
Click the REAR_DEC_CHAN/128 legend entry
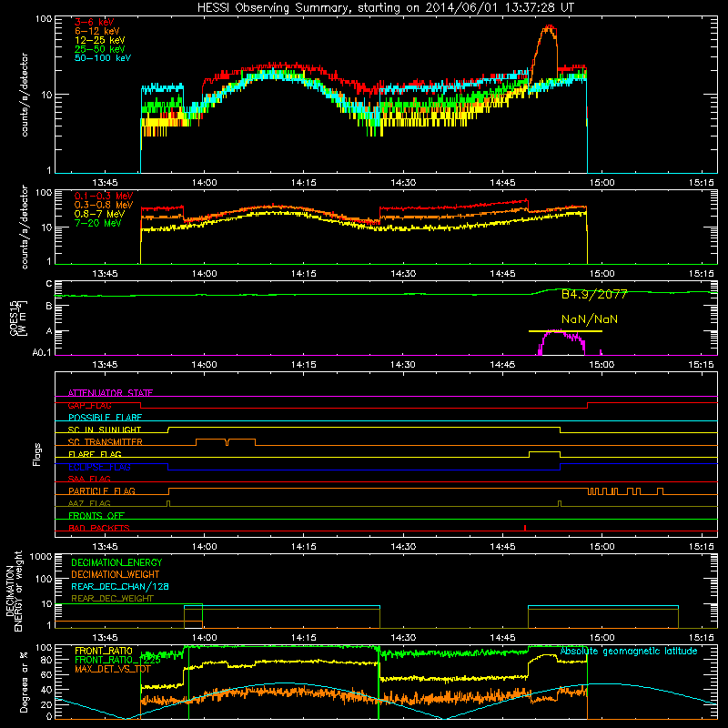[x=120, y=586]
